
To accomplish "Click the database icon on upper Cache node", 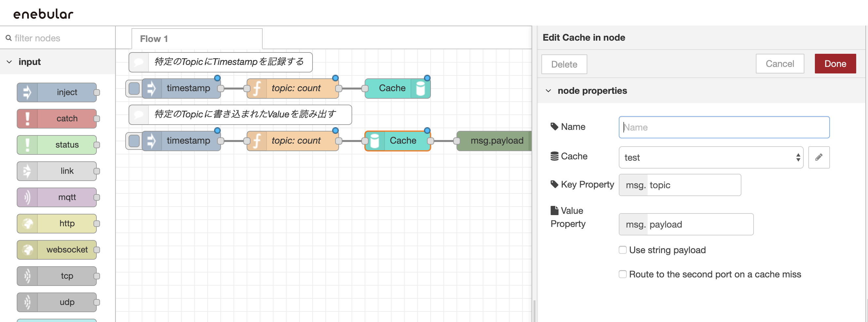I will click(x=420, y=89).
